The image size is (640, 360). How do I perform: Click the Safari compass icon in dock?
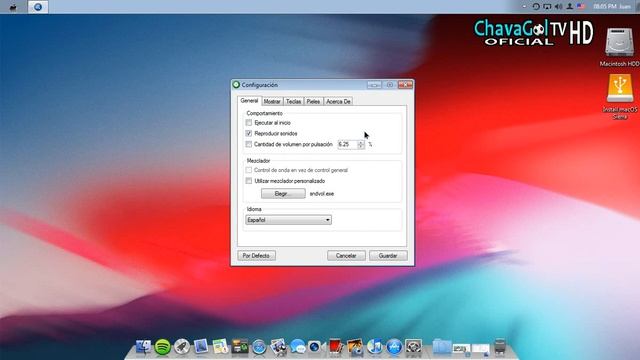click(259, 347)
